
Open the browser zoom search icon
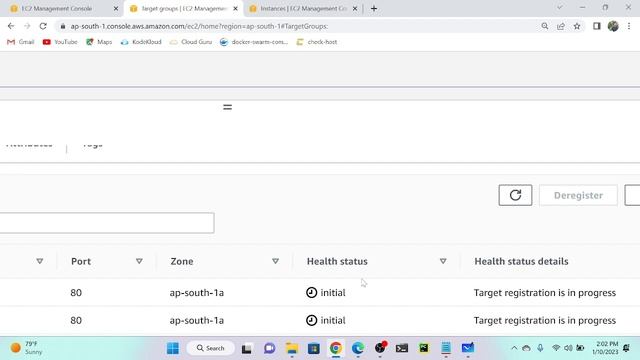545,26
